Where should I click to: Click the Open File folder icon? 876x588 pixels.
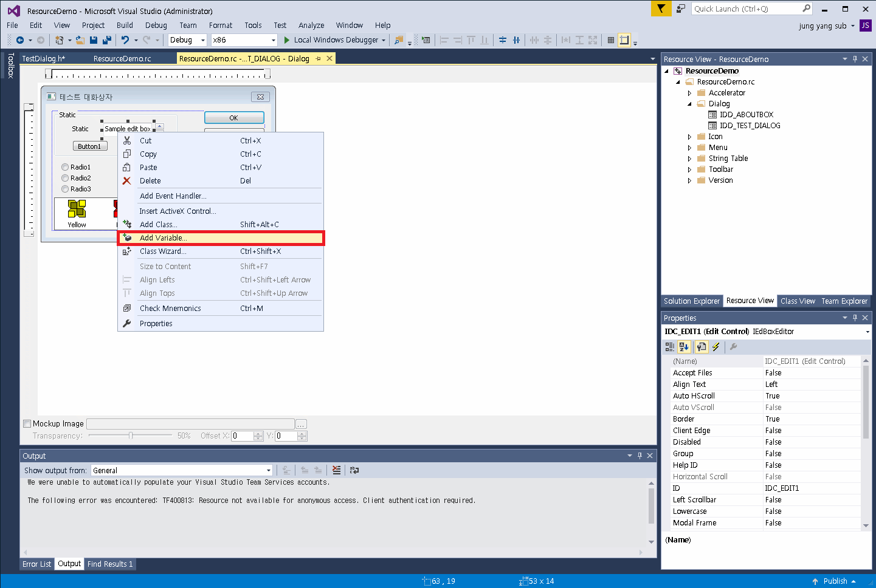coord(80,40)
